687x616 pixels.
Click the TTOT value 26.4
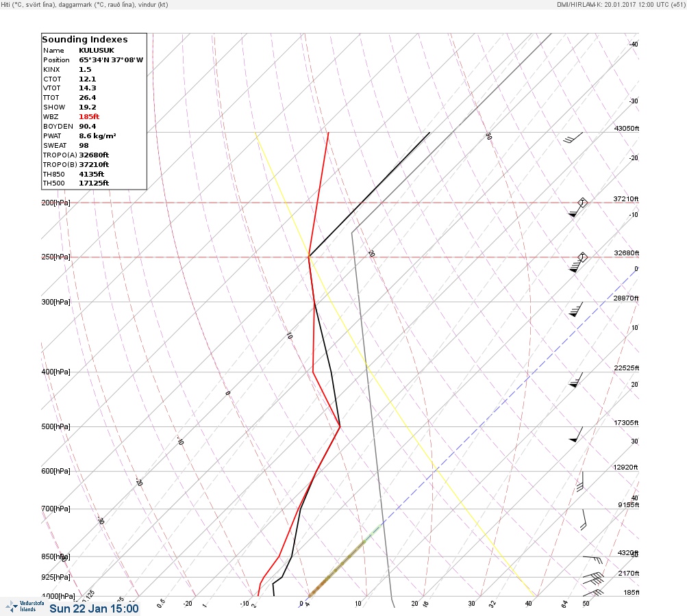(87, 98)
